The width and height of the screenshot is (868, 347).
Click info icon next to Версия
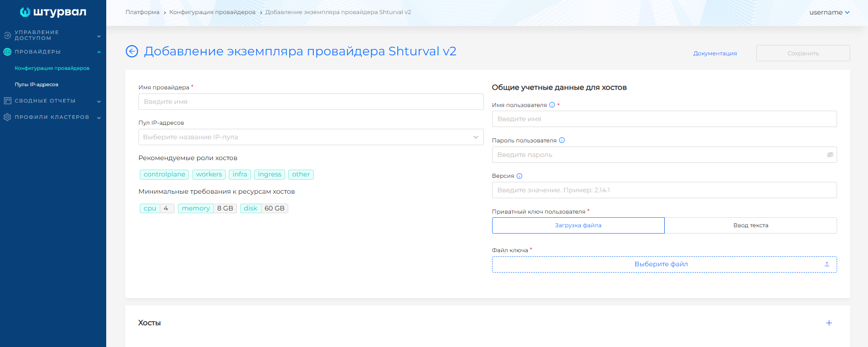(x=519, y=176)
